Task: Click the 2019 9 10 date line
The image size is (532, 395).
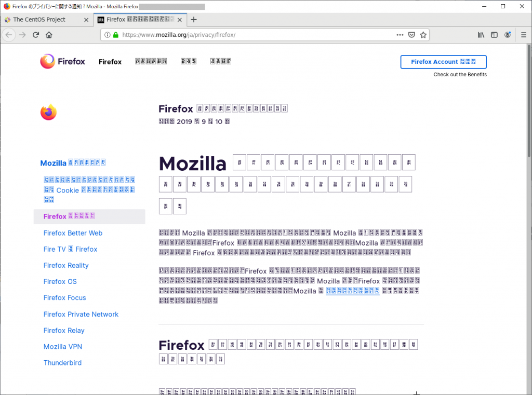Action: [x=194, y=122]
